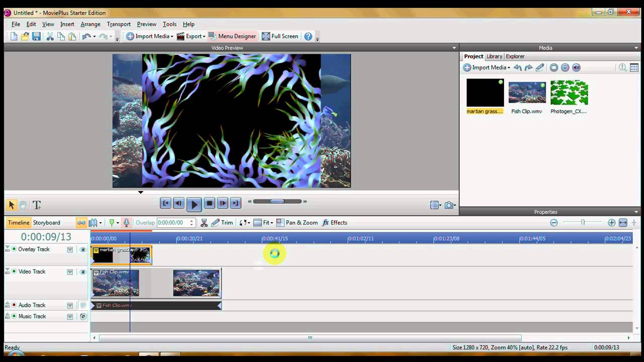Open Help with the question mark icon
The height and width of the screenshot is (362, 644).
[x=308, y=36]
